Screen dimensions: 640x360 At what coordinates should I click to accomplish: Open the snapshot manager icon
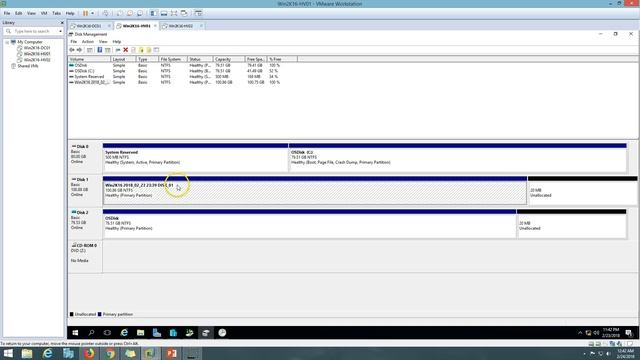pyautogui.click(x=140, y=13)
